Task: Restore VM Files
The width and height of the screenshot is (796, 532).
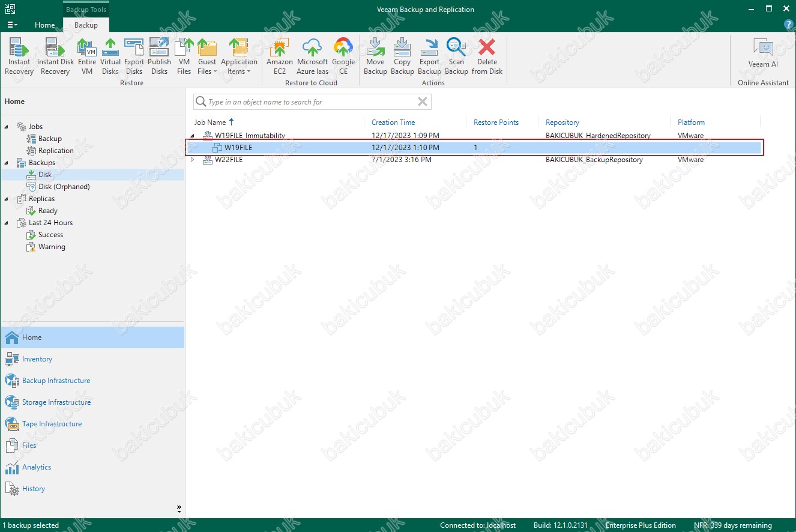Action: click(x=184, y=56)
